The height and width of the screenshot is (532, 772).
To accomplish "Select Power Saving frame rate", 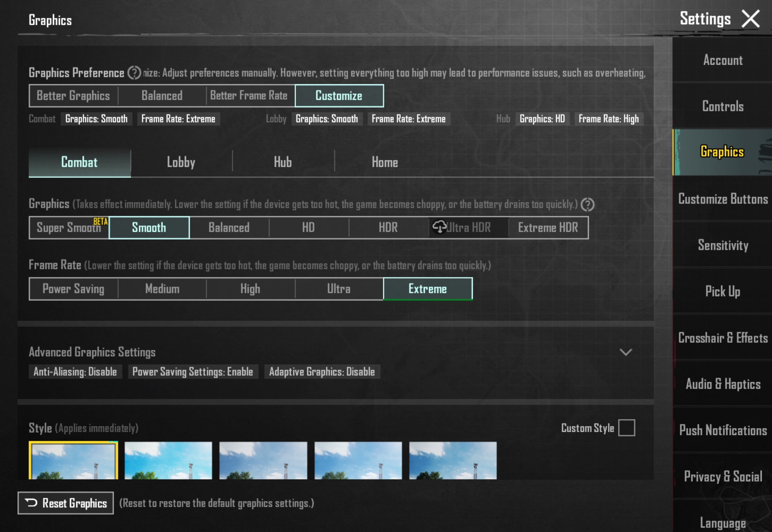I will pyautogui.click(x=73, y=289).
